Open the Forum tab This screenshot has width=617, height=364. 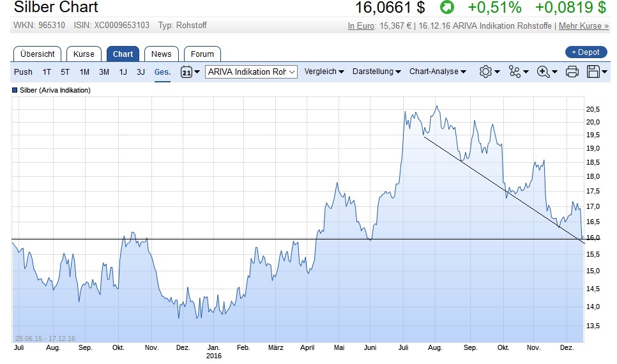[202, 54]
